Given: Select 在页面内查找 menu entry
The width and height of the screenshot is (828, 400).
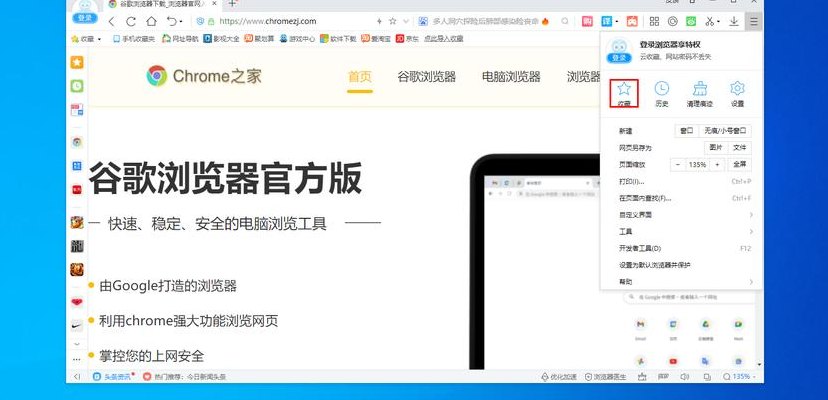Looking at the screenshot, I should coord(684,198).
